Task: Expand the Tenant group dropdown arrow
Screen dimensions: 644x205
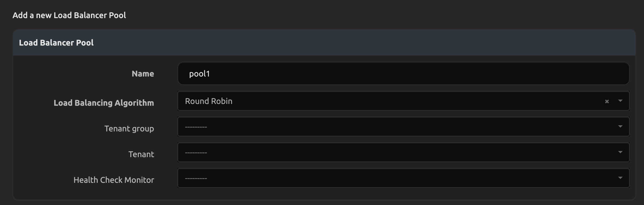Action: point(620,126)
